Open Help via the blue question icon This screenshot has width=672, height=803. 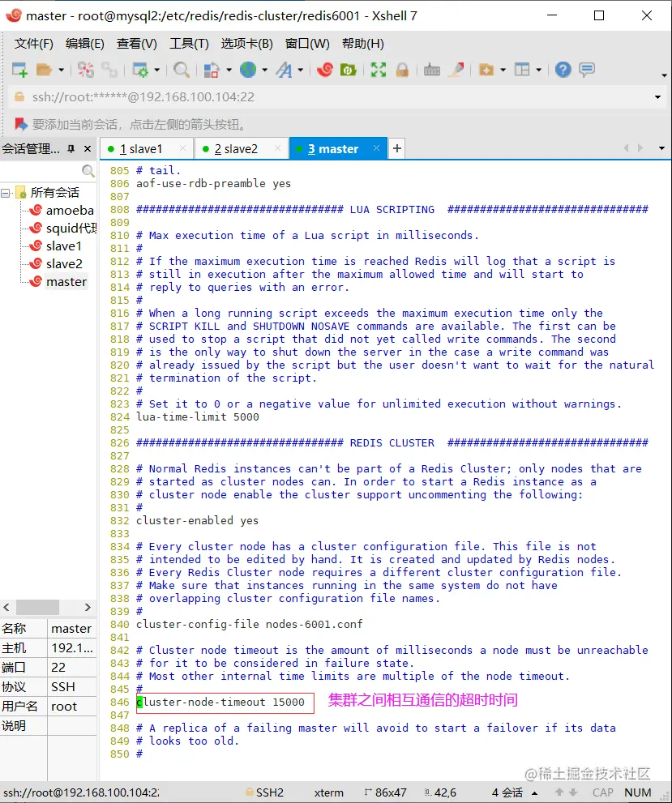coord(563,70)
